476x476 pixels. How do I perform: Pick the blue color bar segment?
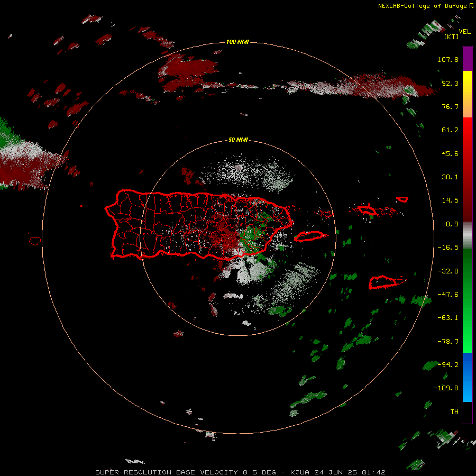coord(467,377)
